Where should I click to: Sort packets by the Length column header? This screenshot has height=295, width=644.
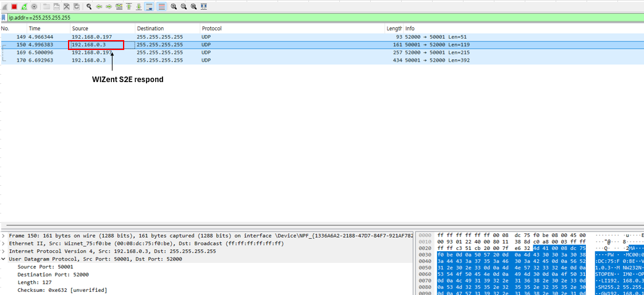pyautogui.click(x=394, y=28)
